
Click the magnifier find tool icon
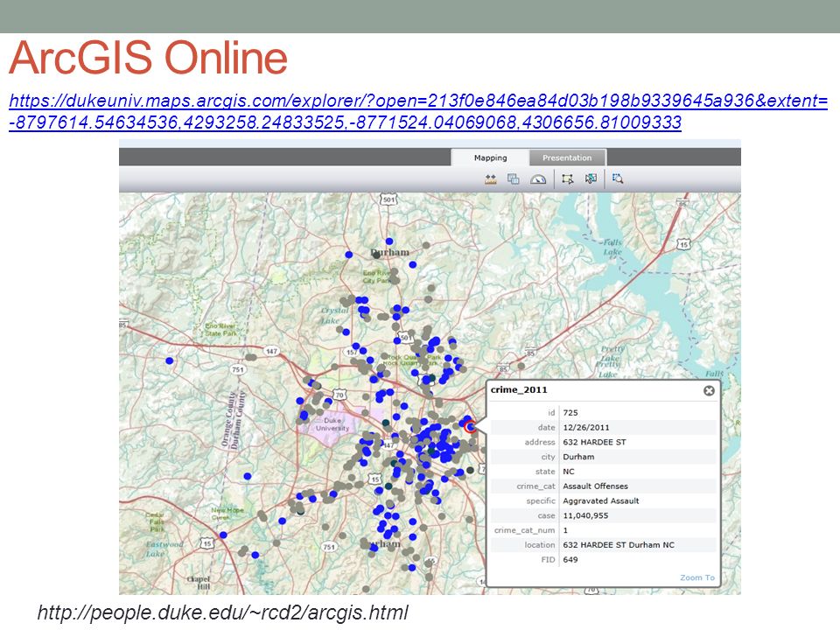point(618,178)
